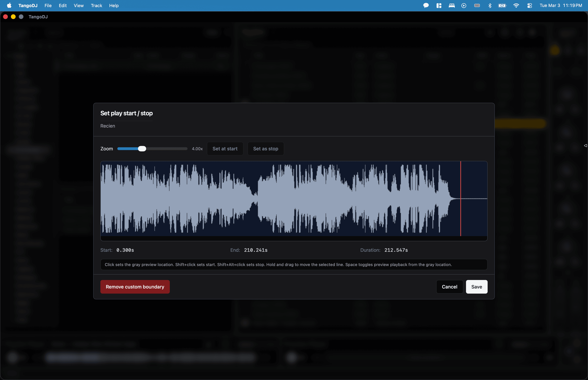Open the Wi-Fi status icon
Viewport: 588px width, 380px height.
pos(516,5)
